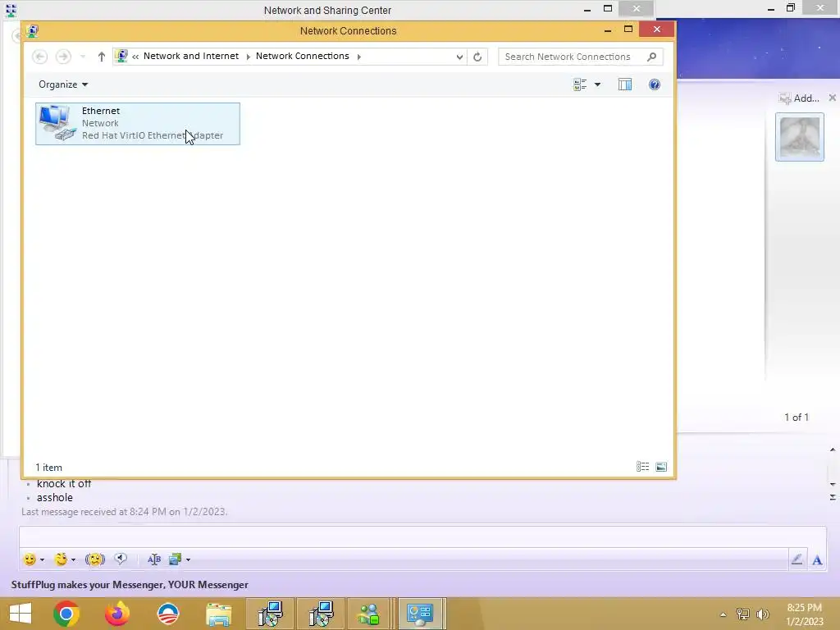The width and height of the screenshot is (840, 630).
Task: Click Network Connections breadcrumb
Action: pyautogui.click(x=302, y=57)
